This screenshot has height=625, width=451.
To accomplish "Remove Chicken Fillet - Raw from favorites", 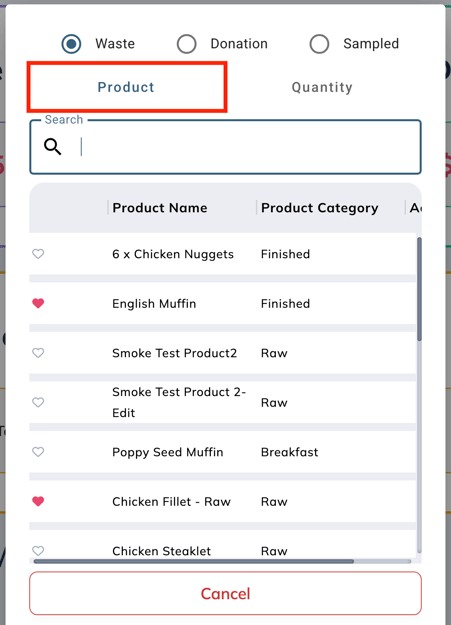I will (38, 501).
